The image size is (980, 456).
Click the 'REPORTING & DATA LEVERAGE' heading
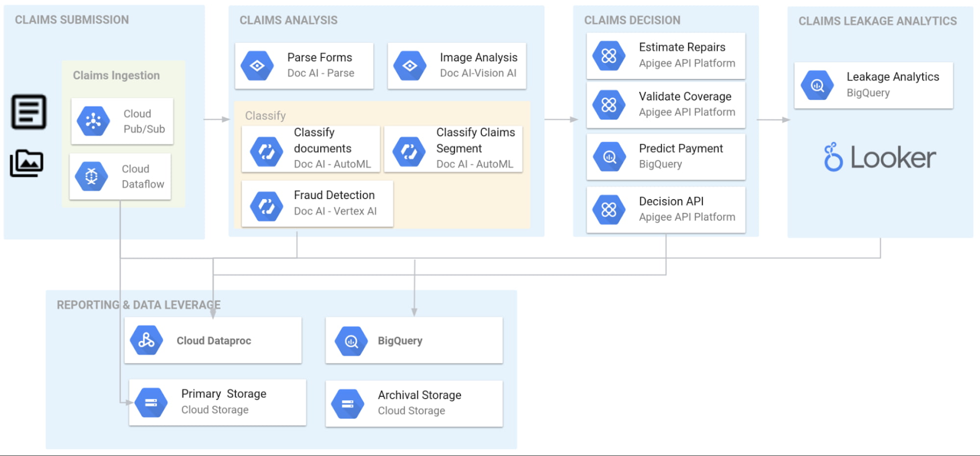(138, 305)
